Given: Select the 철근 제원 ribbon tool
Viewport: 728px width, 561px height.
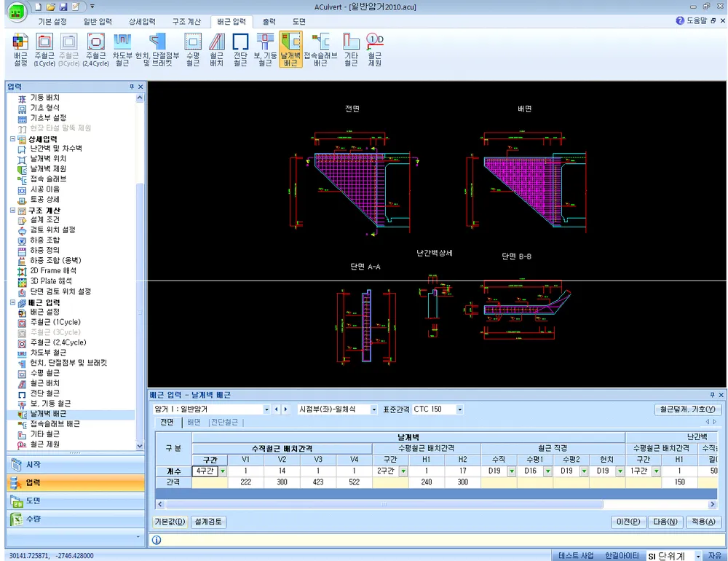Looking at the screenshot, I should point(375,50).
